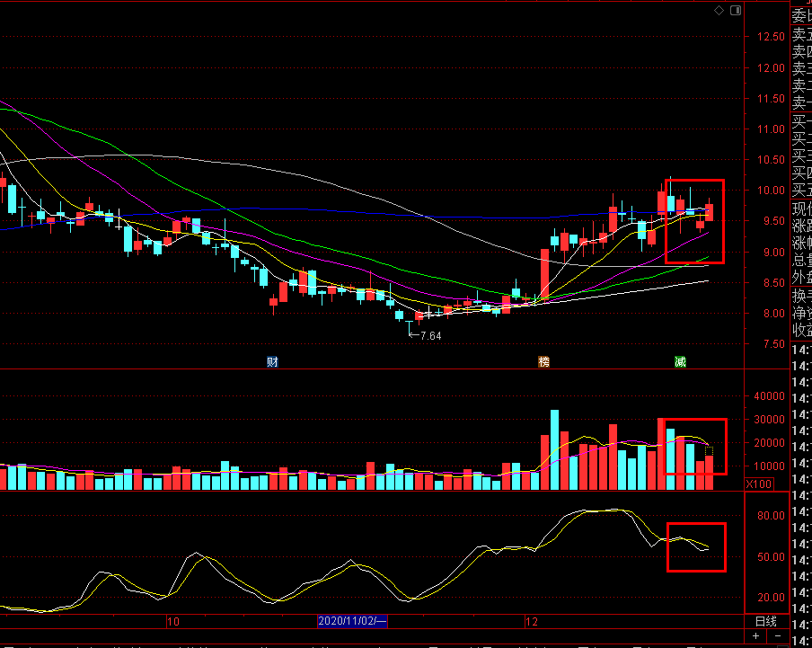
Task: Zoom in the chart with plus button
Action: (756, 635)
